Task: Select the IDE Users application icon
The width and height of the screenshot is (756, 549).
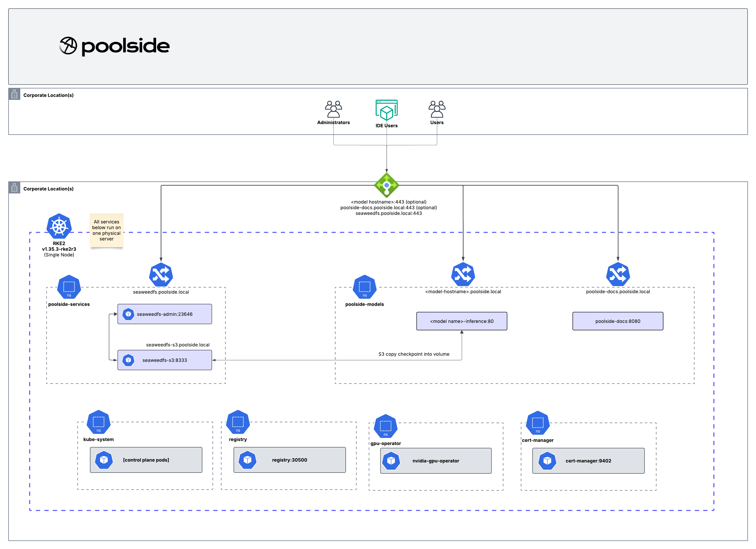Action: tap(387, 110)
